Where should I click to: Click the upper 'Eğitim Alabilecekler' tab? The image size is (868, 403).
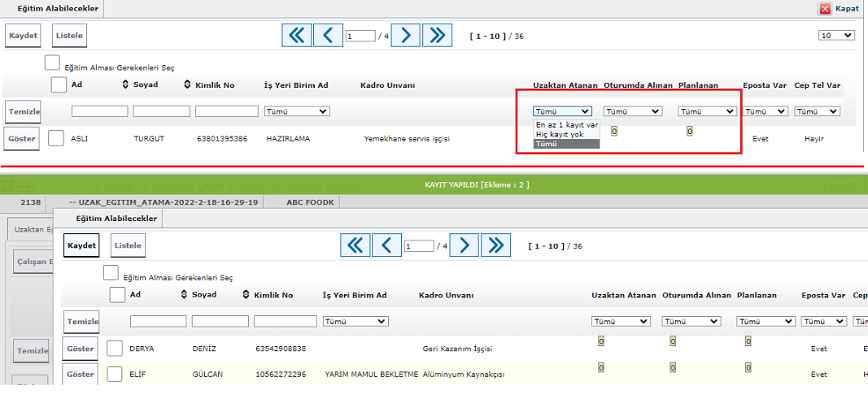click(x=51, y=9)
